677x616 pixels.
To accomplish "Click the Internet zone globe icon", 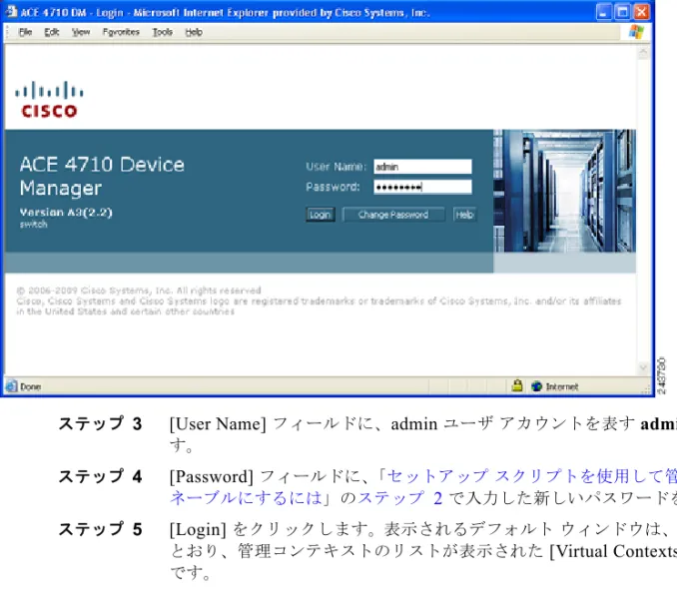I will click(x=536, y=386).
